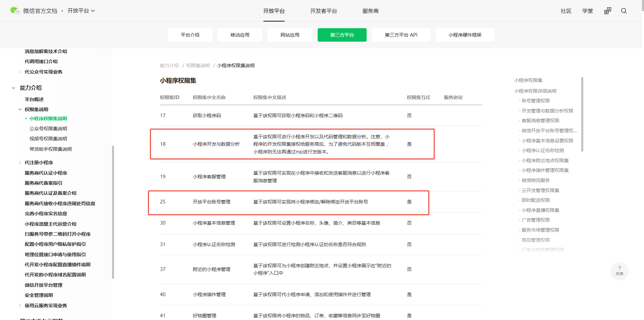Open 服务商代认证及备案介绍 in sidebar
Screen dimensions: 644x320
pos(51,193)
